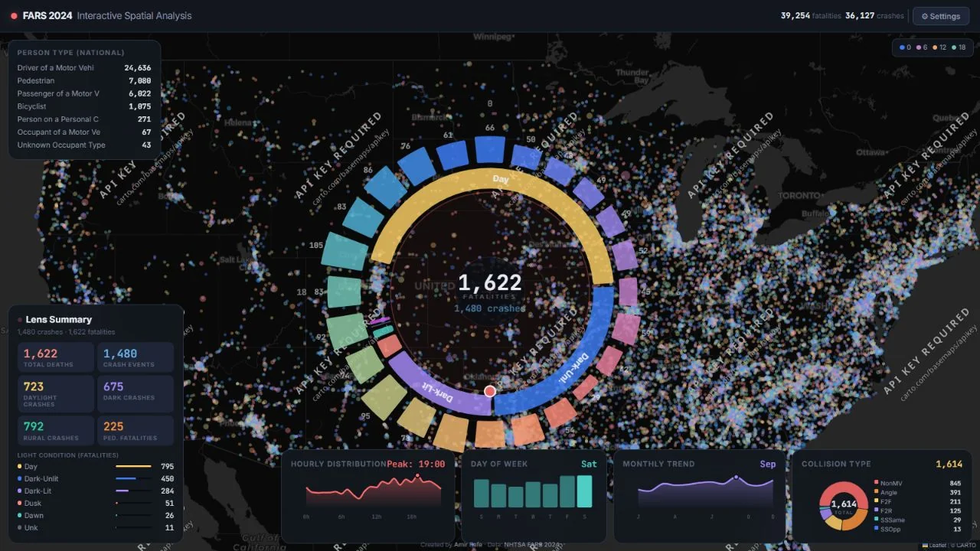Viewport: 980px width, 551px height.
Task: Click the Angle orange legend swatch
Action: 876,492
